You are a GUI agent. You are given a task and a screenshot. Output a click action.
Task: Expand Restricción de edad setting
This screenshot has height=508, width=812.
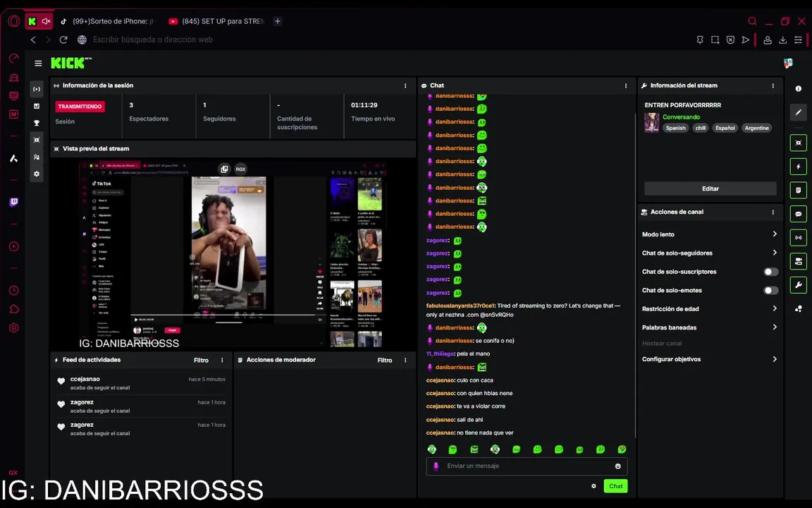point(710,309)
